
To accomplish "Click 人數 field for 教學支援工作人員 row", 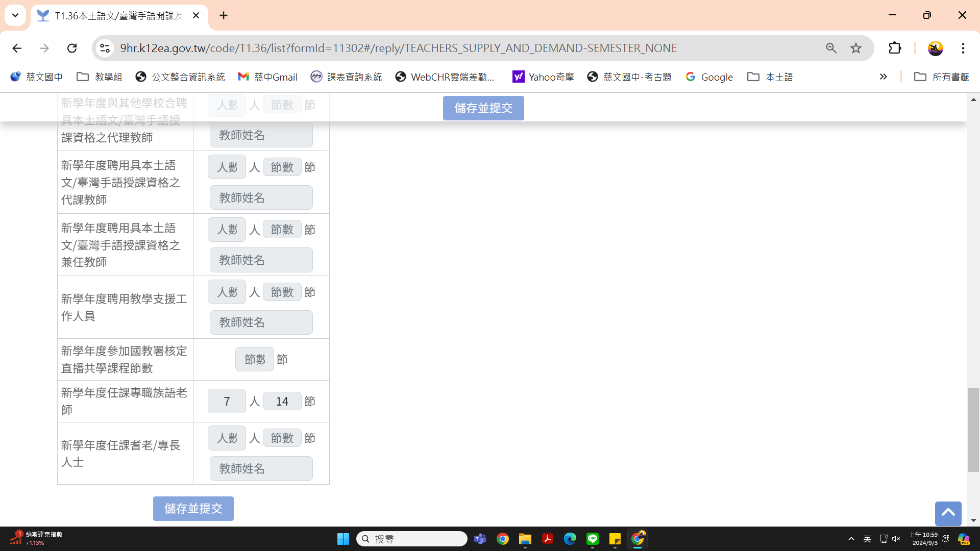I will tap(227, 292).
